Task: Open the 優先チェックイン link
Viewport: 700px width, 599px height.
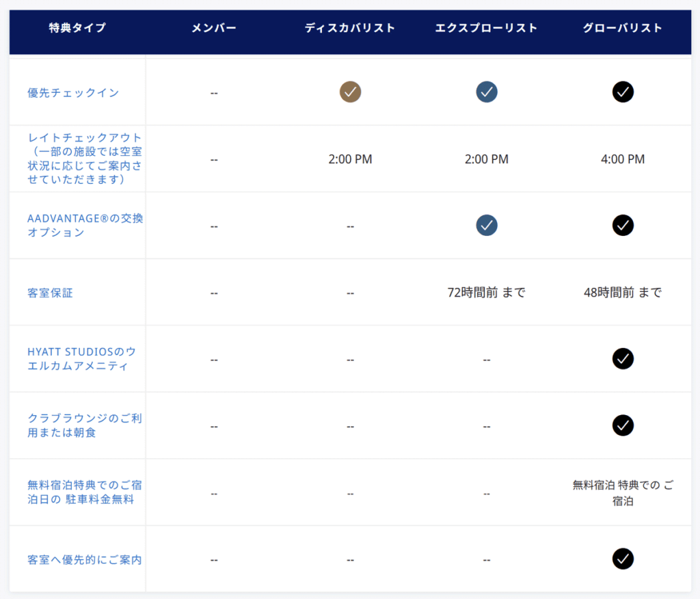Action: (x=73, y=92)
